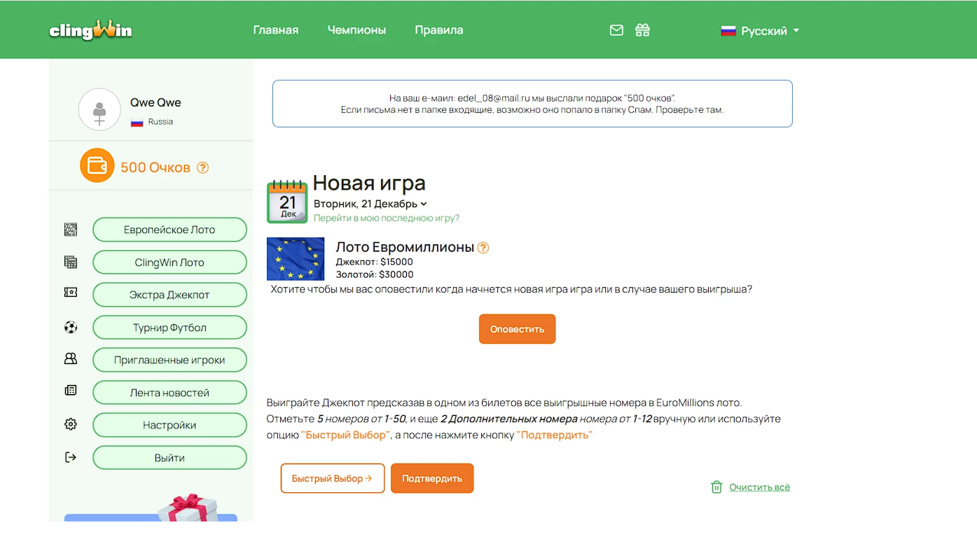Click the grid icon beside ClingWin Лото
The height and width of the screenshot is (560, 977).
tap(71, 262)
